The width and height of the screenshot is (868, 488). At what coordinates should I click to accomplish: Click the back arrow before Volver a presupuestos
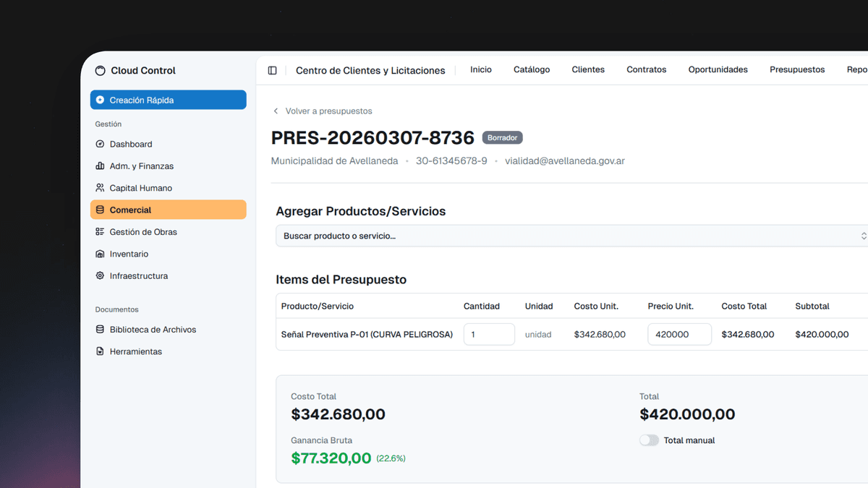pyautogui.click(x=276, y=111)
